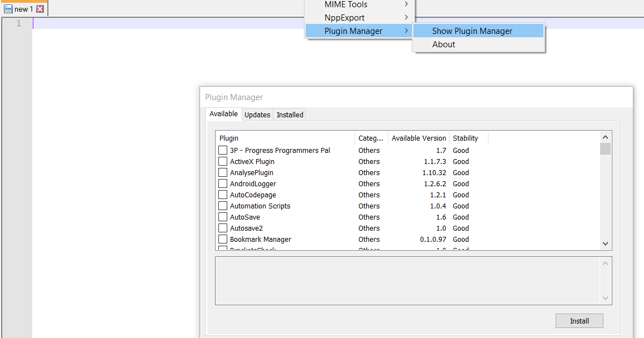Image resolution: width=644 pixels, height=338 pixels.
Task: Expand the MIME Tools submenu arrow
Action: 406,4
